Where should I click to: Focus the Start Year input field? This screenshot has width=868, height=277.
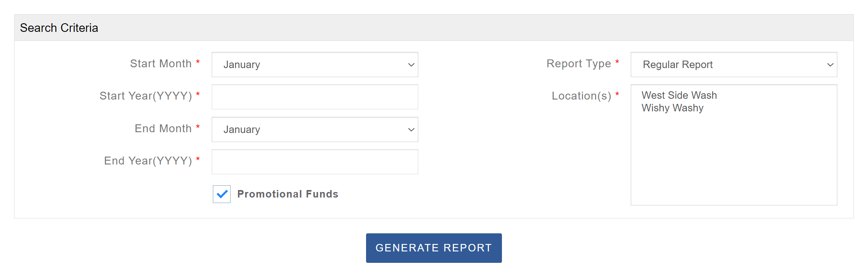(315, 97)
